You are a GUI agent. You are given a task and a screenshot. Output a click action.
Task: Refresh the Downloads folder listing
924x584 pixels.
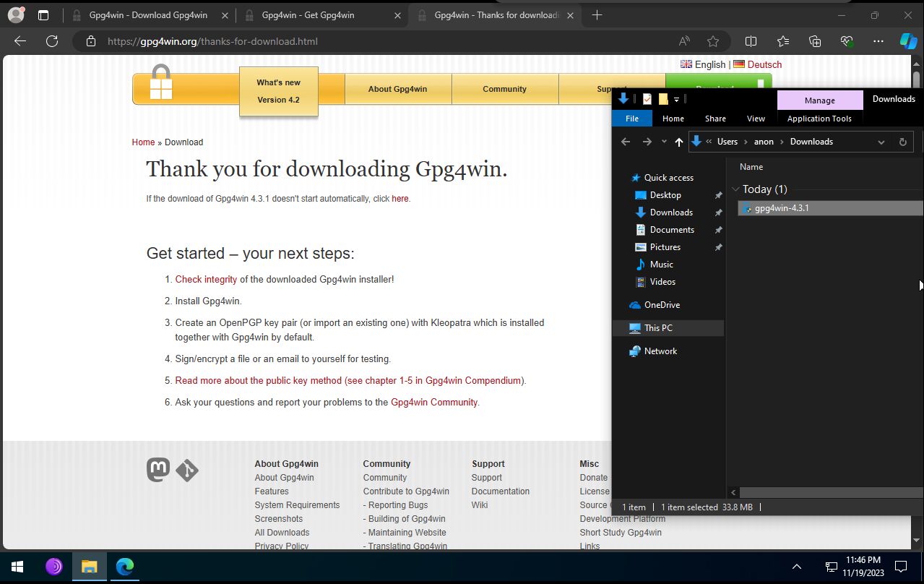(x=902, y=142)
